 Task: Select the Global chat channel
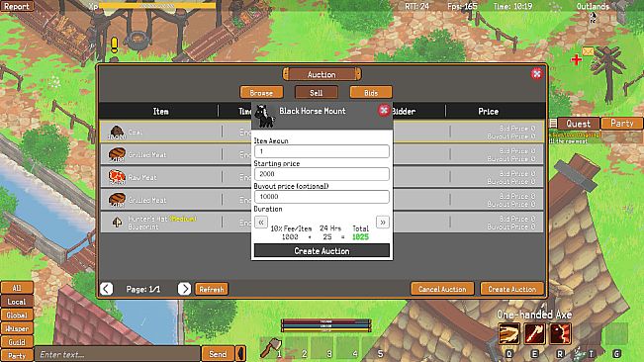[x=17, y=315]
